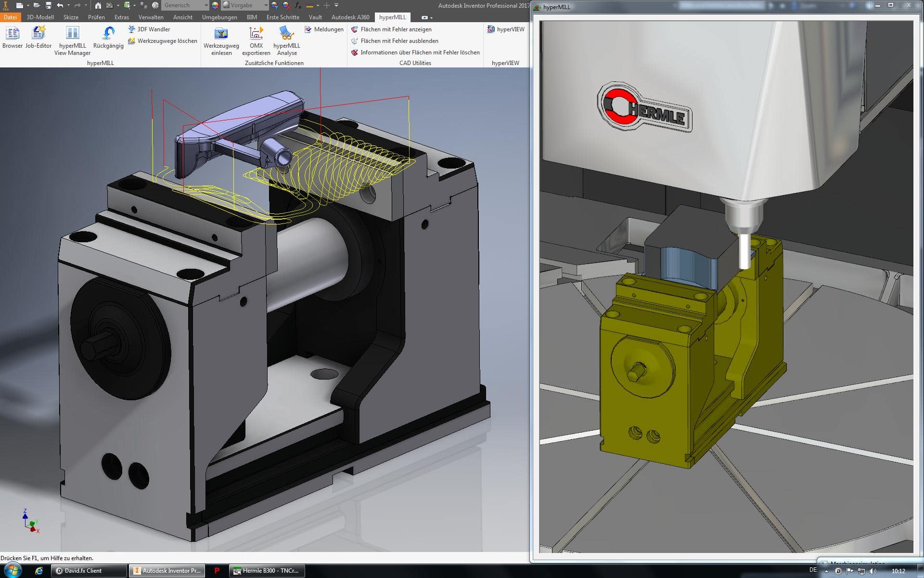
Task: Switch to the Verwalten tab
Action: click(151, 17)
